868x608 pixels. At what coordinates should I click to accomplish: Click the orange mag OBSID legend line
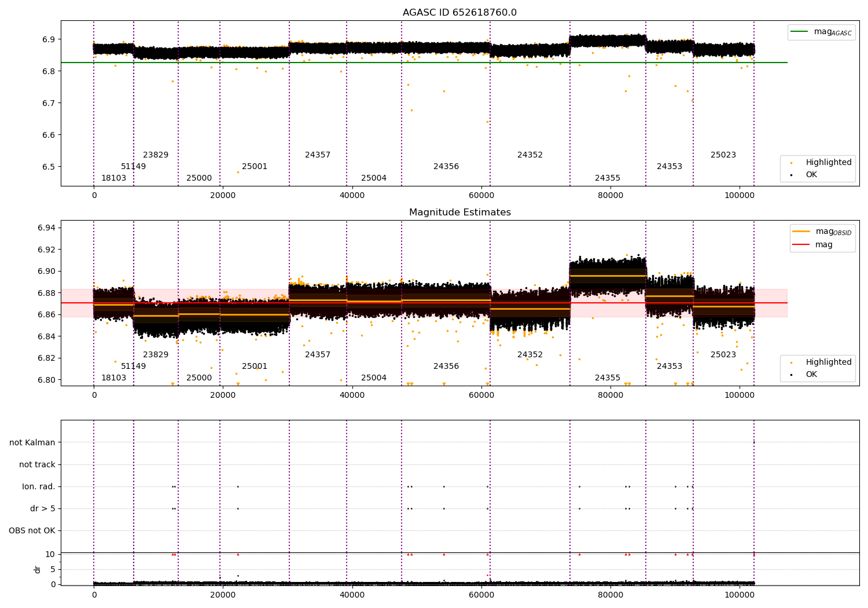coord(801,232)
